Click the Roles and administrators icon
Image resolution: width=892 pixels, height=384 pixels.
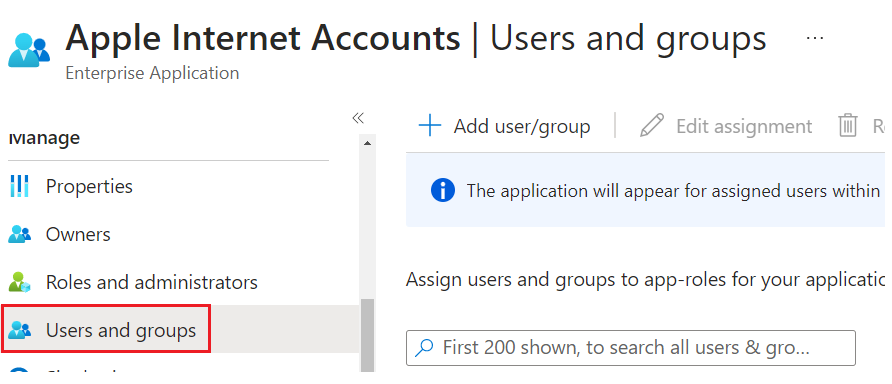(x=20, y=282)
